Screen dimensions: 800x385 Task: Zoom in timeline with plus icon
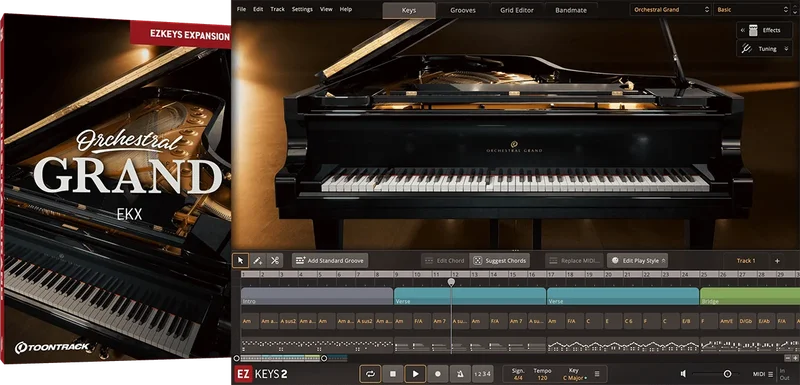[795, 358]
